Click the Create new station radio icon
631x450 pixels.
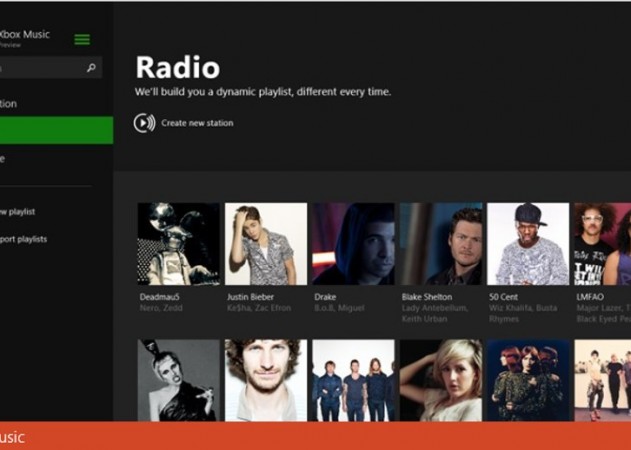pos(144,123)
